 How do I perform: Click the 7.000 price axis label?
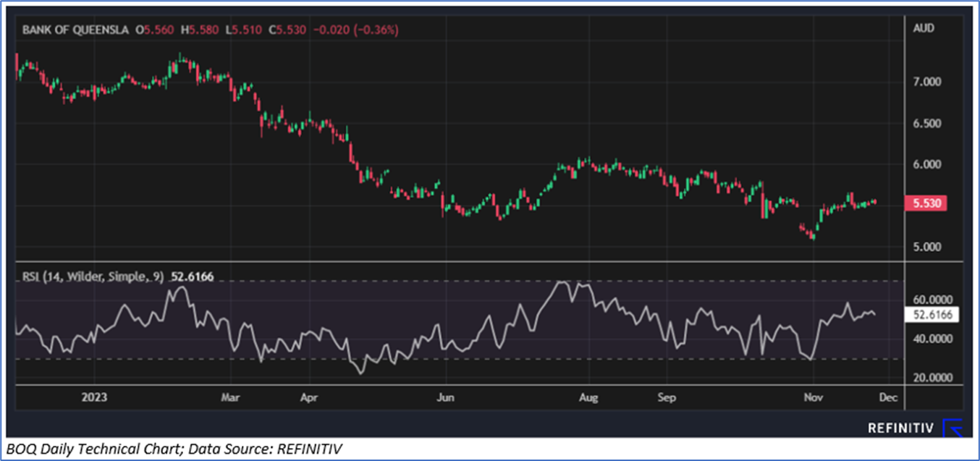pyautogui.click(x=926, y=82)
